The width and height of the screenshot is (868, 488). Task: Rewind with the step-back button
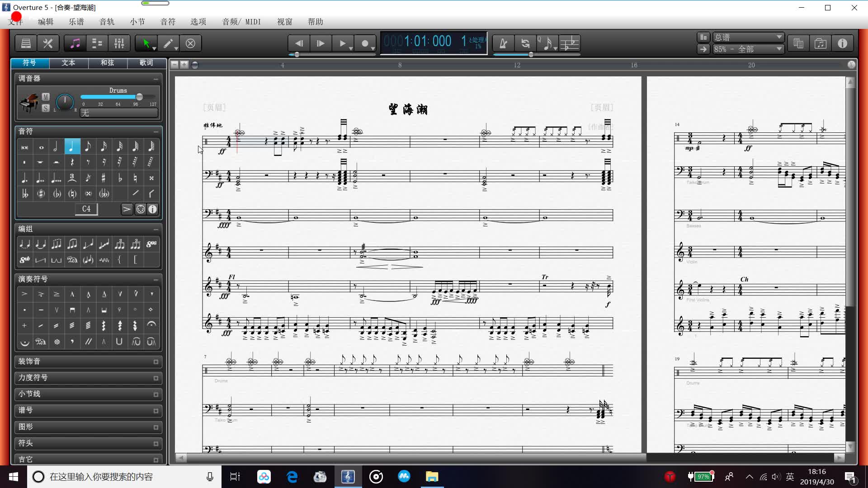pyautogui.click(x=299, y=43)
